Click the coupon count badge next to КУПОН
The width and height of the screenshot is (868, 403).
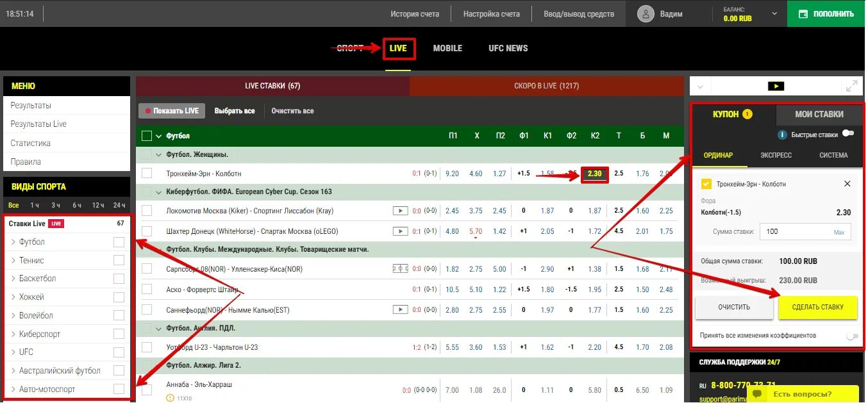747,114
